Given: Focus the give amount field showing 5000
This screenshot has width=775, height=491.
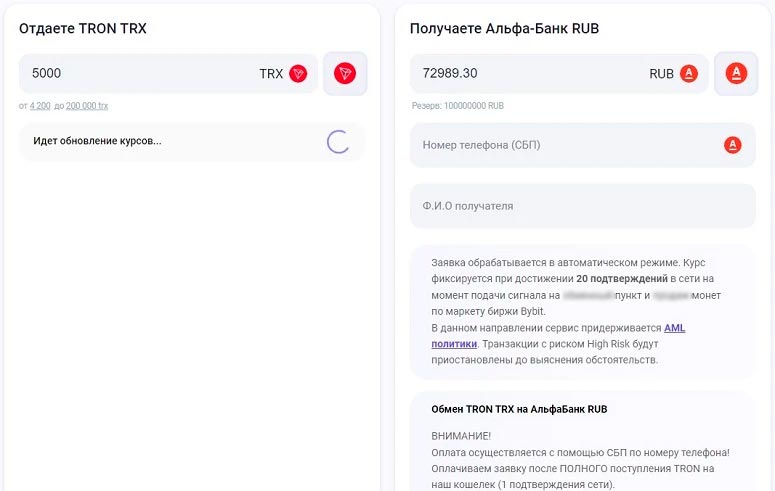Looking at the screenshot, I should (x=130, y=73).
